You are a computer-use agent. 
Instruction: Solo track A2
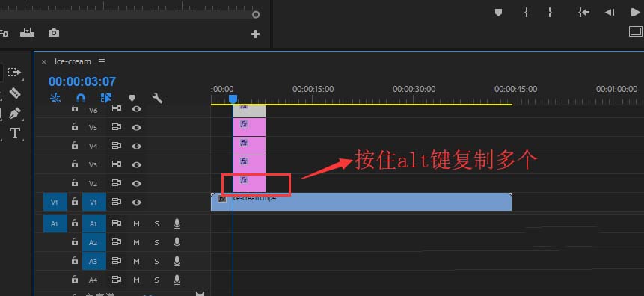(156, 243)
